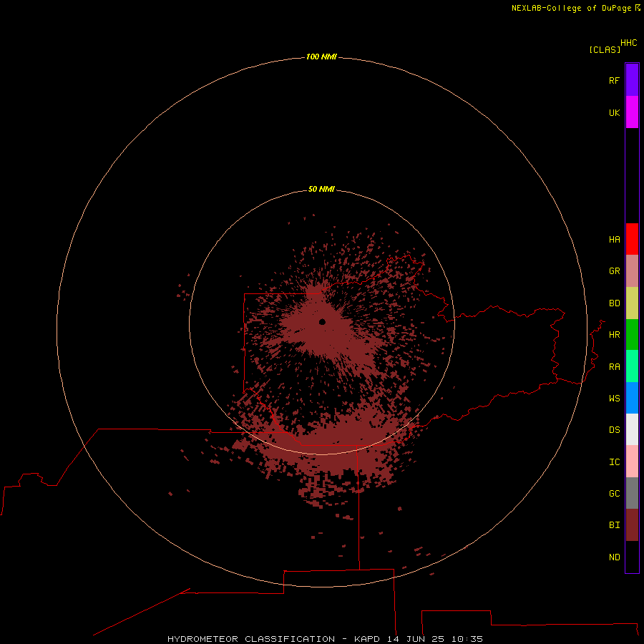
Task: Click the "UK" legend label
Action: pos(614,112)
